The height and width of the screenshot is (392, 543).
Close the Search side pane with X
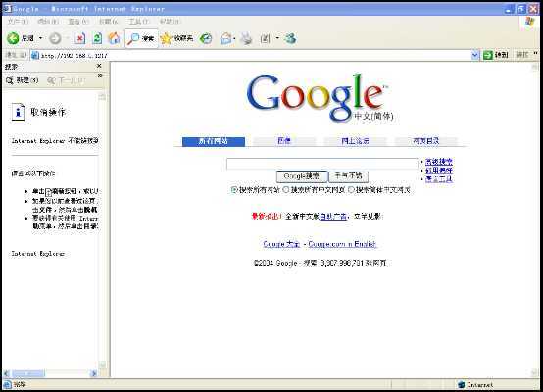(99, 66)
